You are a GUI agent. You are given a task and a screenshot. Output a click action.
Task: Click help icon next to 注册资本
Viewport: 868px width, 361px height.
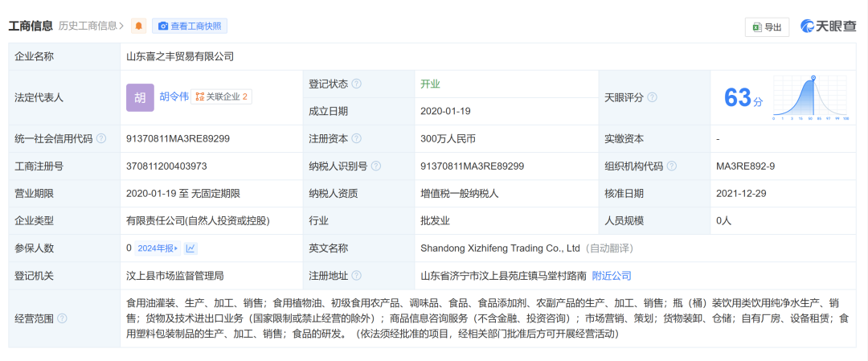point(357,139)
